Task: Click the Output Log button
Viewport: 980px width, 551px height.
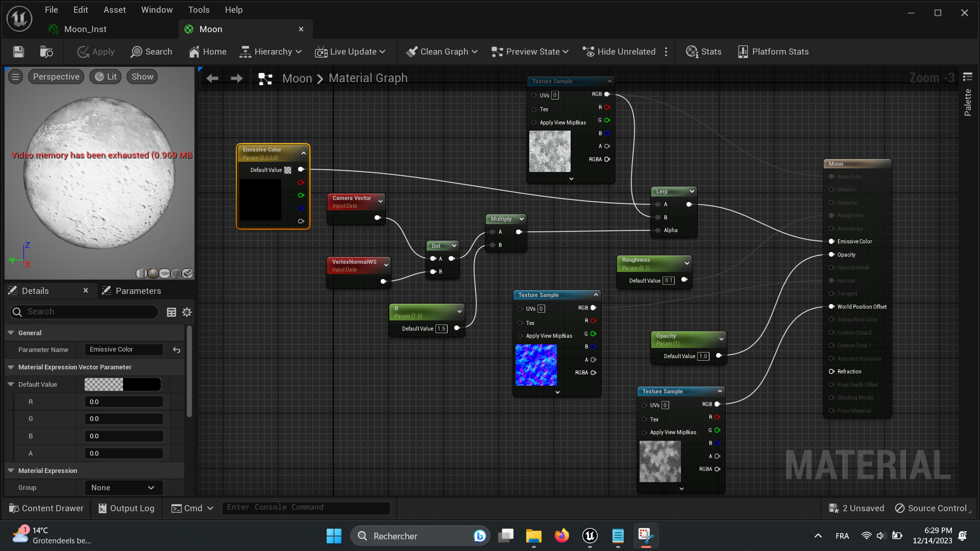Action: pos(126,508)
